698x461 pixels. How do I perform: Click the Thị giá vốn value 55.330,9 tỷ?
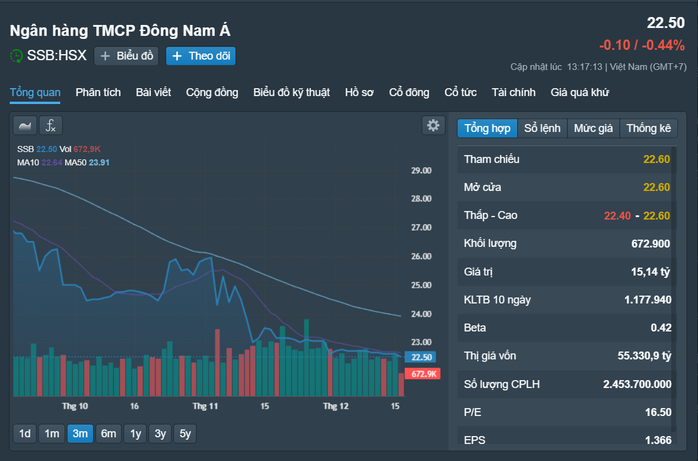644,356
